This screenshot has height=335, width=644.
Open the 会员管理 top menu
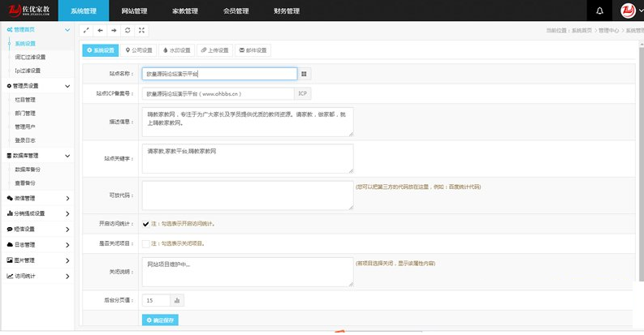[236, 11]
